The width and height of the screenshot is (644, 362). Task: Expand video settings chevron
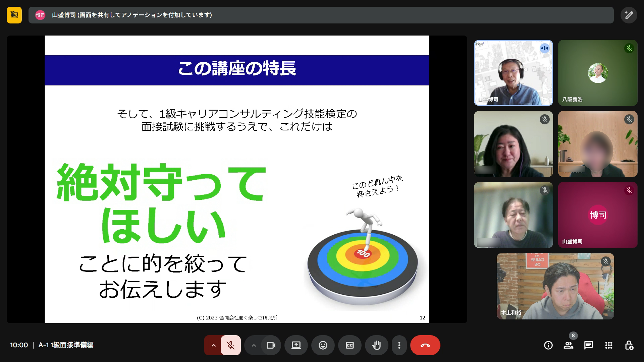[x=254, y=345]
